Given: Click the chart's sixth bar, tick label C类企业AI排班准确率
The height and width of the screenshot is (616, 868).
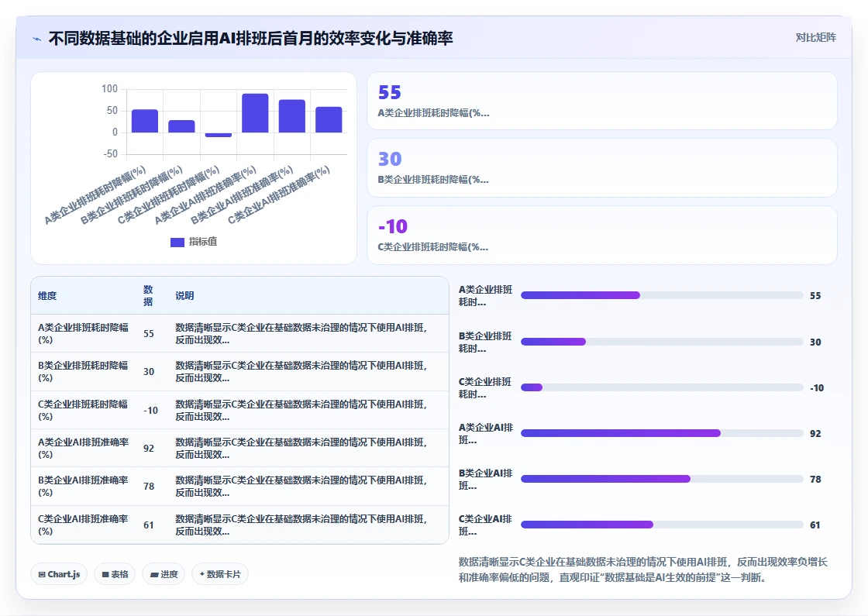Looking at the screenshot, I should (329, 119).
